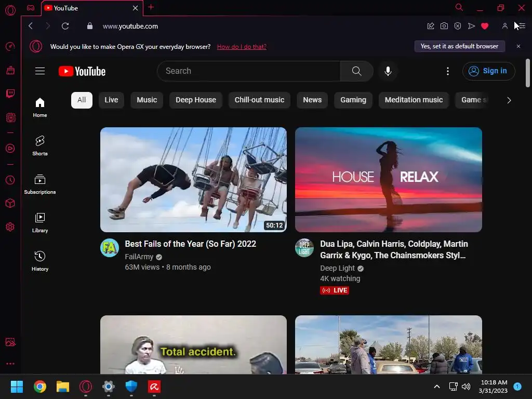Screen dimensions: 532x399
Task: Open Home in YouTube mini guide
Action: pos(40,107)
